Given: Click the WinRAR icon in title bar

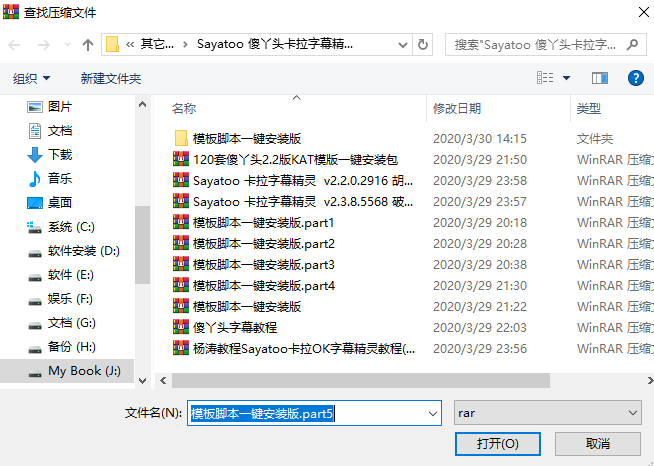Looking at the screenshot, I should [x=11, y=12].
